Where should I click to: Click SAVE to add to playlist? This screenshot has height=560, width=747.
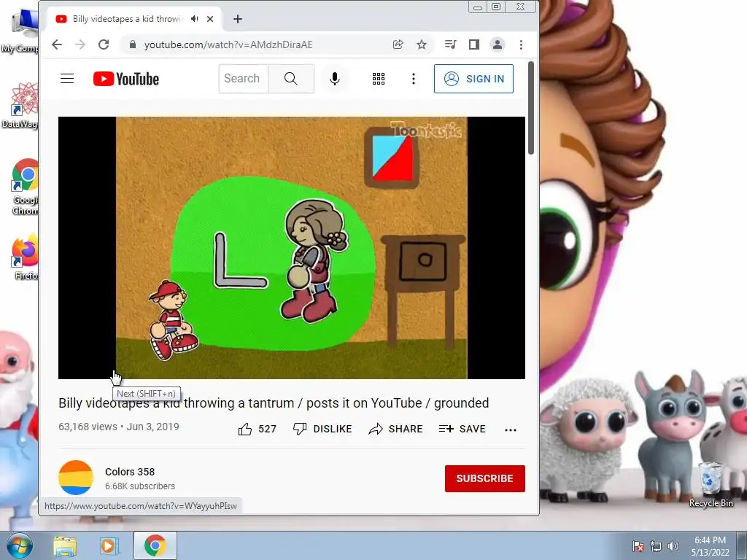click(x=462, y=429)
